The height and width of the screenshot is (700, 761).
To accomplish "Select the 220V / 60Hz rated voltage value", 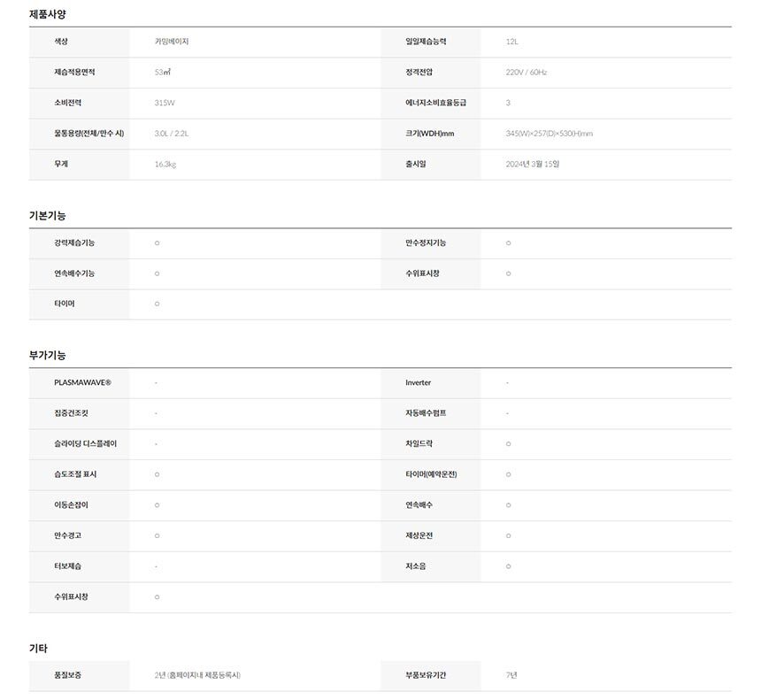I will click(x=527, y=72).
